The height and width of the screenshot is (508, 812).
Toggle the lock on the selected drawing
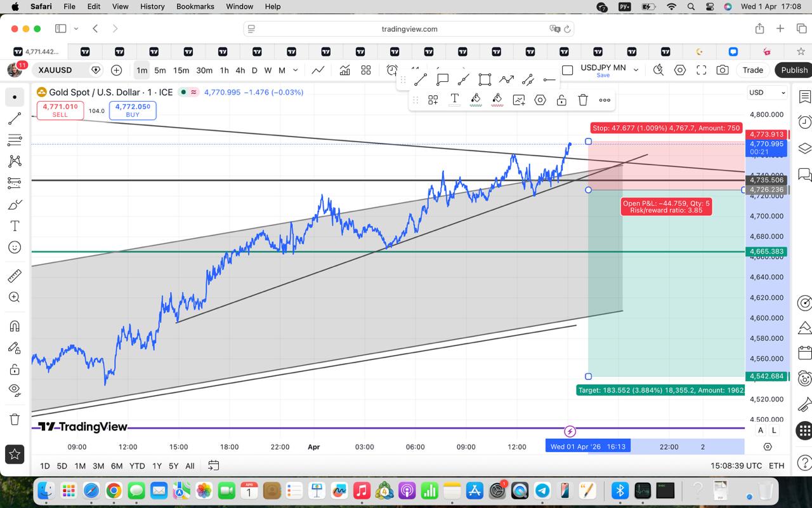tap(561, 100)
